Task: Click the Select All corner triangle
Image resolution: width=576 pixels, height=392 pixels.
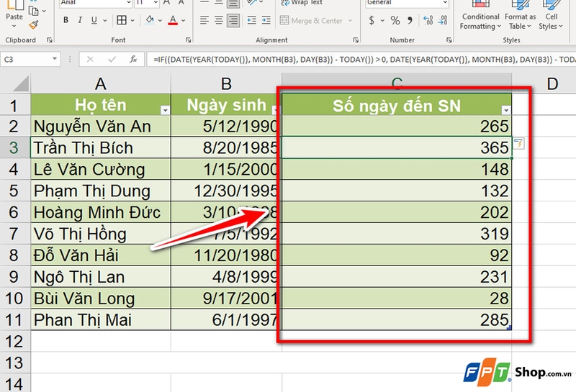Action: click(x=21, y=83)
